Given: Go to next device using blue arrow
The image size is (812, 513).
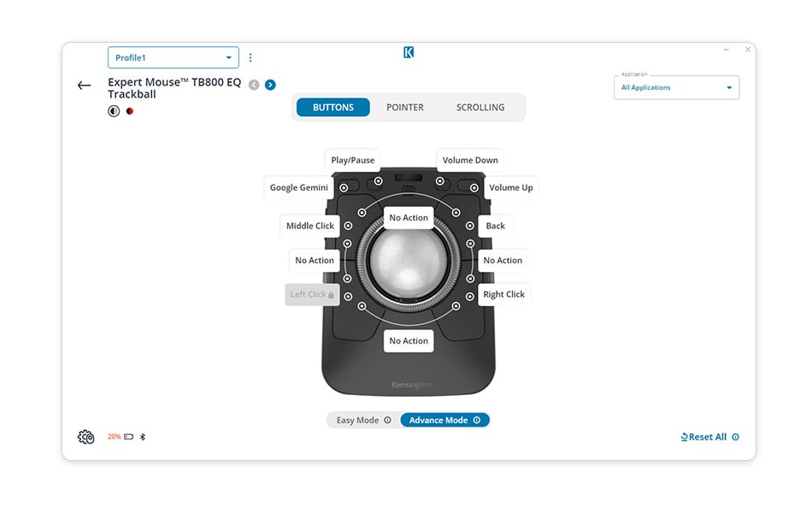Looking at the screenshot, I should coord(270,85).
